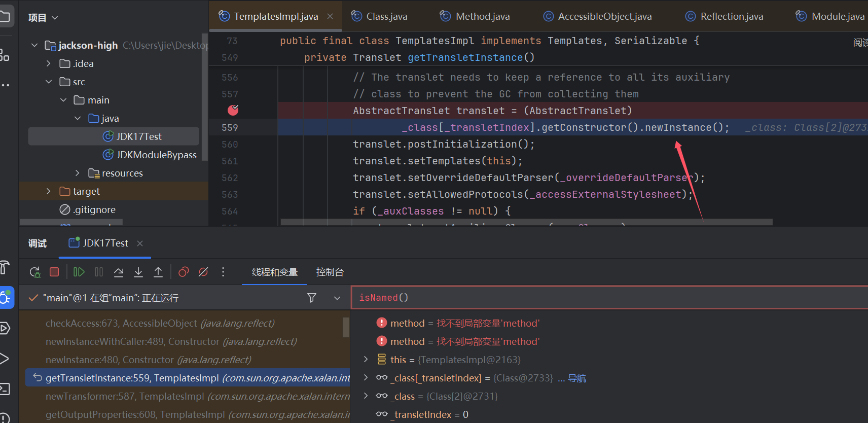
Task: Pause the program icon
Action: pyautogui.click(x=99, y=272)
